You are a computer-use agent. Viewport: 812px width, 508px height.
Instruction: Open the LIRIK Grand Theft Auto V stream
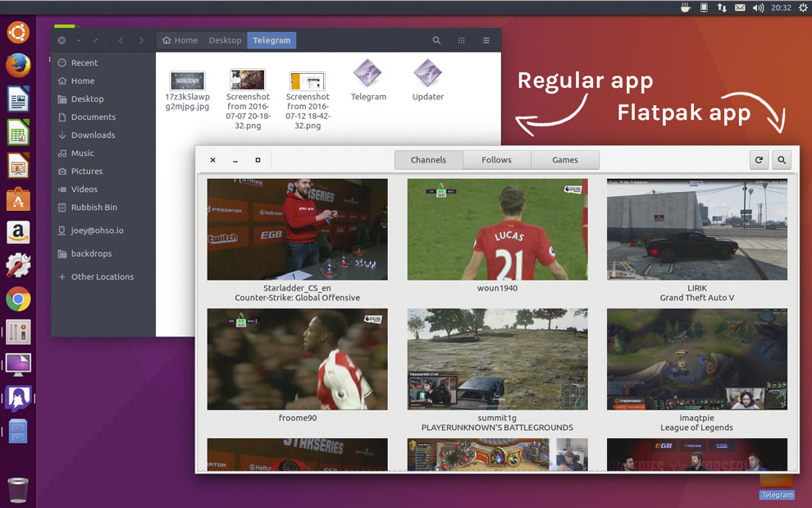coord(696,230)
